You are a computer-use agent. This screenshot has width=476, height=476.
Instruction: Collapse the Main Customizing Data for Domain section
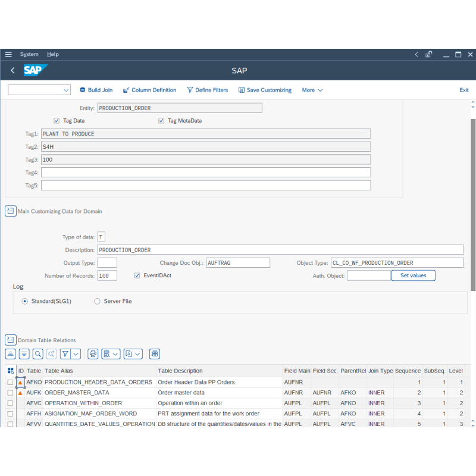point(11,211)
